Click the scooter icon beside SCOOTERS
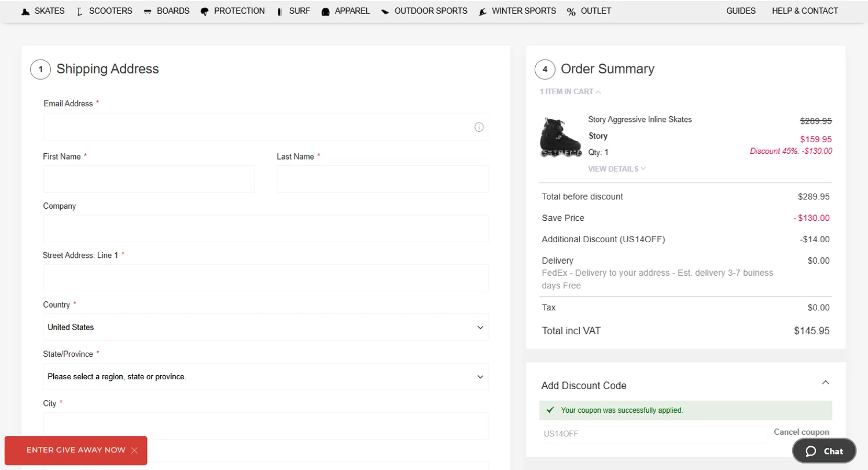Image resolution: width=868 pixels, height=470 pixels. [80, 12]
